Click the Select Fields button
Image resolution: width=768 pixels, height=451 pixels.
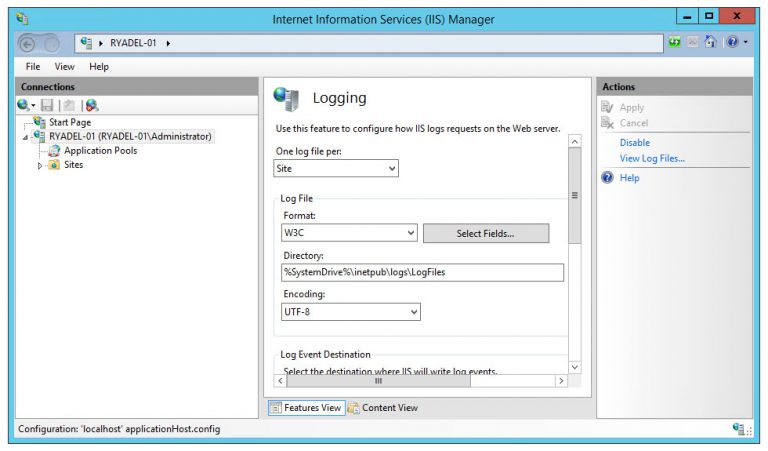pyautogui.click(x=486, y=233)
